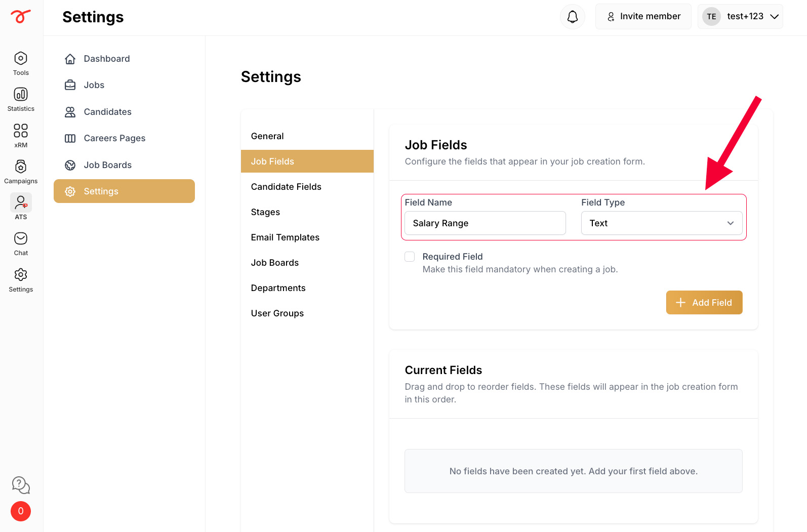Open the Statistics panel icon
Screen dimensions: 807x532
21,94
